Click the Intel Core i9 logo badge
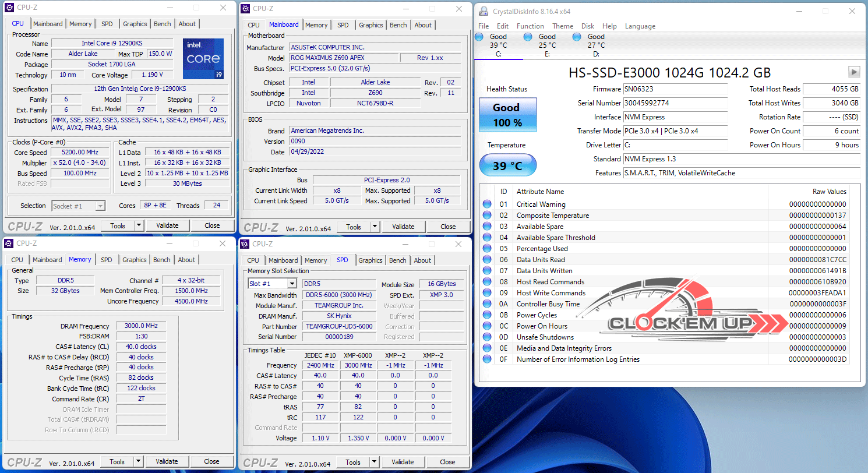 203,59
